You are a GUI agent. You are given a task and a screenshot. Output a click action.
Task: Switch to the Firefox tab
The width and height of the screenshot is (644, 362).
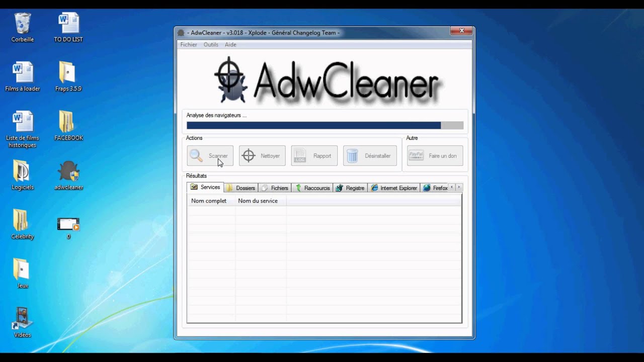click(435, 188)
